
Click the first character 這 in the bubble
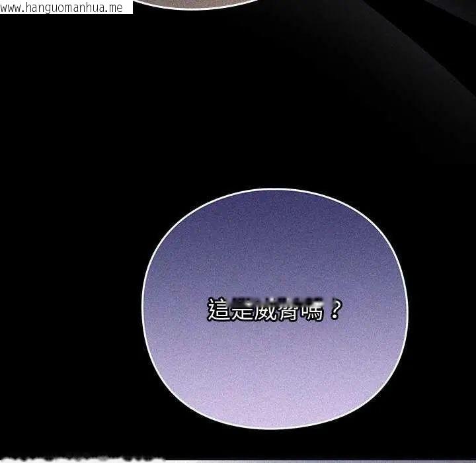pyautogui.click(x=219, y=310)
